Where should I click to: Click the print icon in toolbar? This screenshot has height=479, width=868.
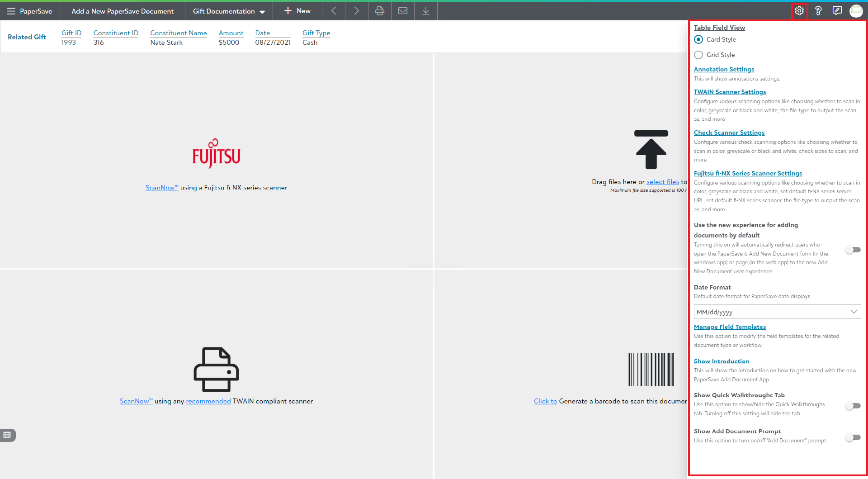tap(379, 11)
